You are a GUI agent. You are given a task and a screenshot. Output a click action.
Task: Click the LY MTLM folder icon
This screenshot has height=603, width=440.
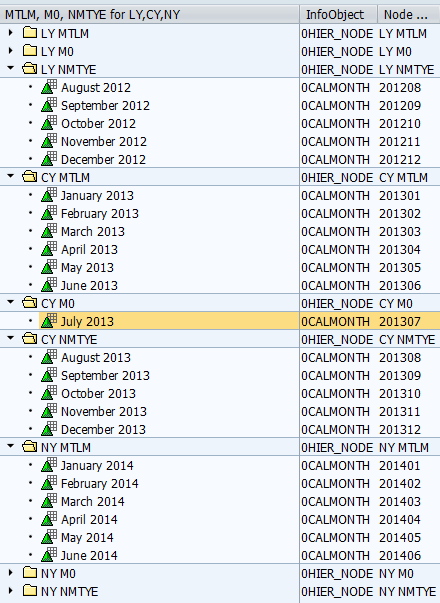tap(30, 33)
